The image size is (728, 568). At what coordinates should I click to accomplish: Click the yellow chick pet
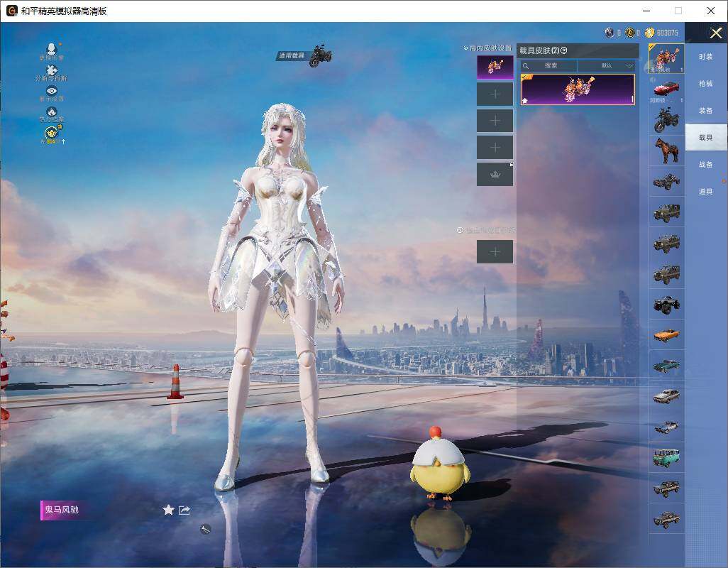tap(439, 464)
